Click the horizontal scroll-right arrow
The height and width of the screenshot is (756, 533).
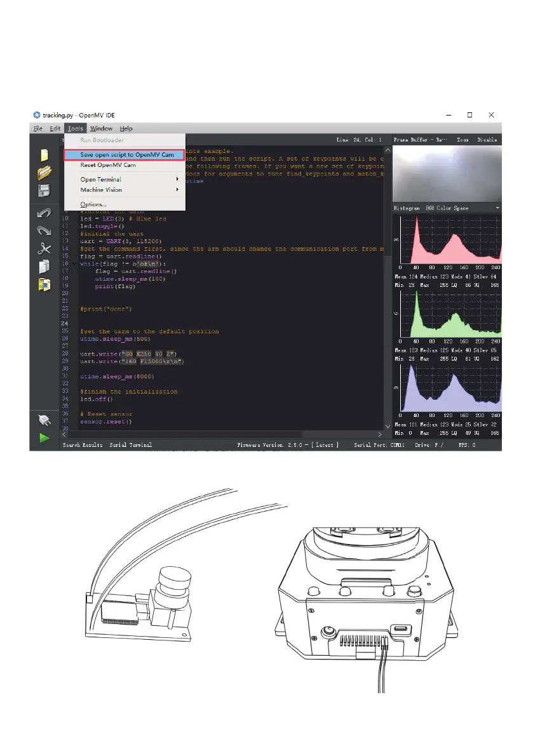(380, 434)
